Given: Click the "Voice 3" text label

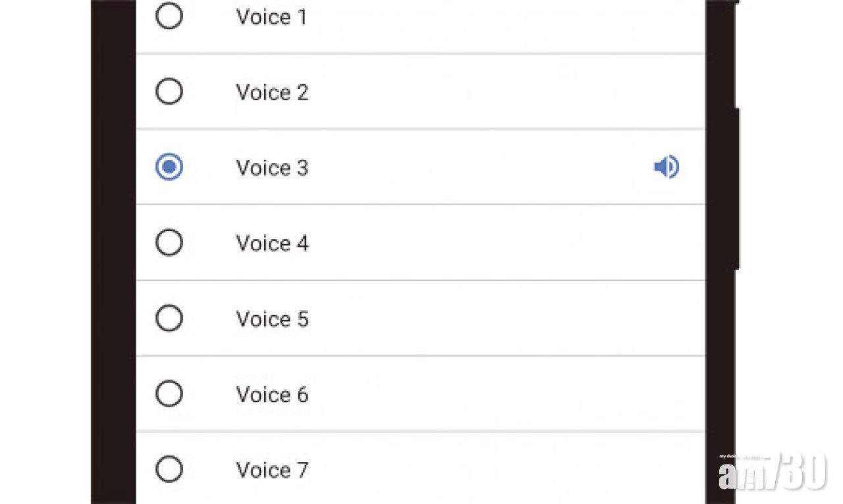Looking at the screenshot, I should click(x=271, y=168).
